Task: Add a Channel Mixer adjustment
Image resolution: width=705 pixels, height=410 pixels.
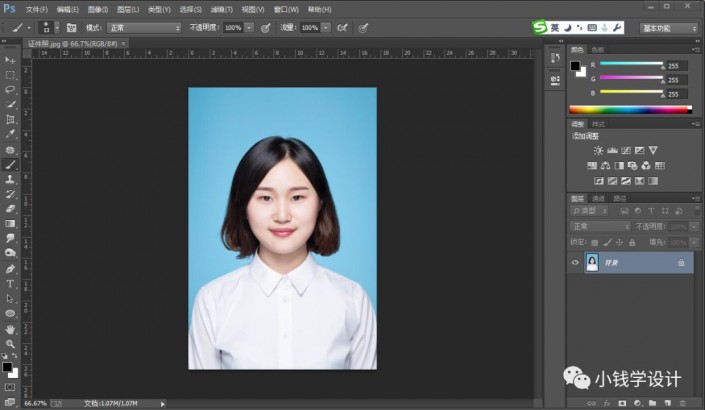Action: pos(646,166)
